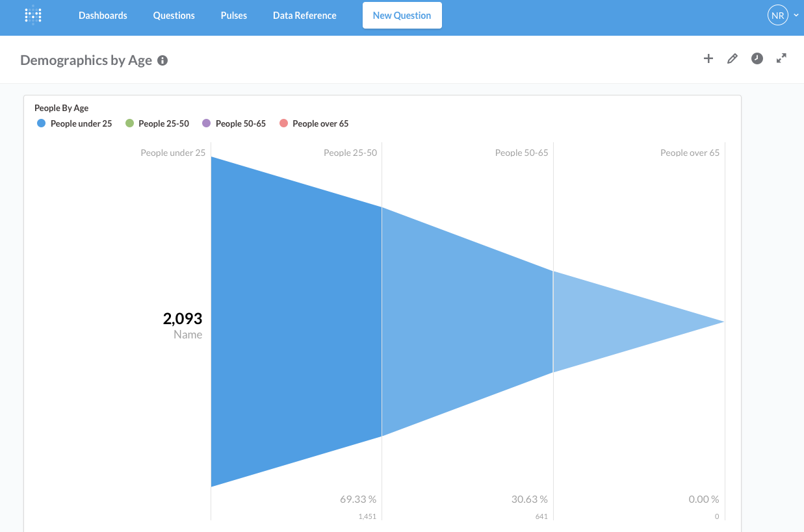Click the 0.00 % percentage value
Viewport: 804px width, 532px height.
704,500
